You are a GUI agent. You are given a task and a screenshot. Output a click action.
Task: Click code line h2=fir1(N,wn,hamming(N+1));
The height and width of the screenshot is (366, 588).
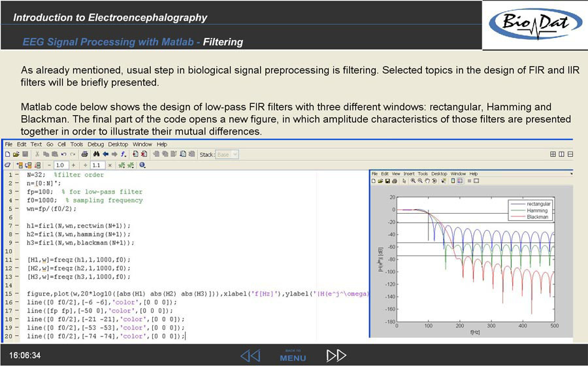pyautogui.click(x=79, y=235)
